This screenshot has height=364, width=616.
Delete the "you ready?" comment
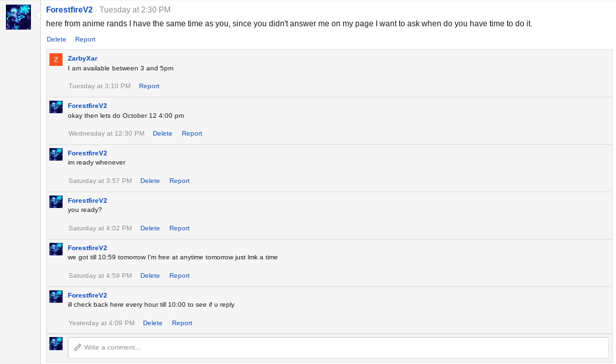[x=150, y=228]
